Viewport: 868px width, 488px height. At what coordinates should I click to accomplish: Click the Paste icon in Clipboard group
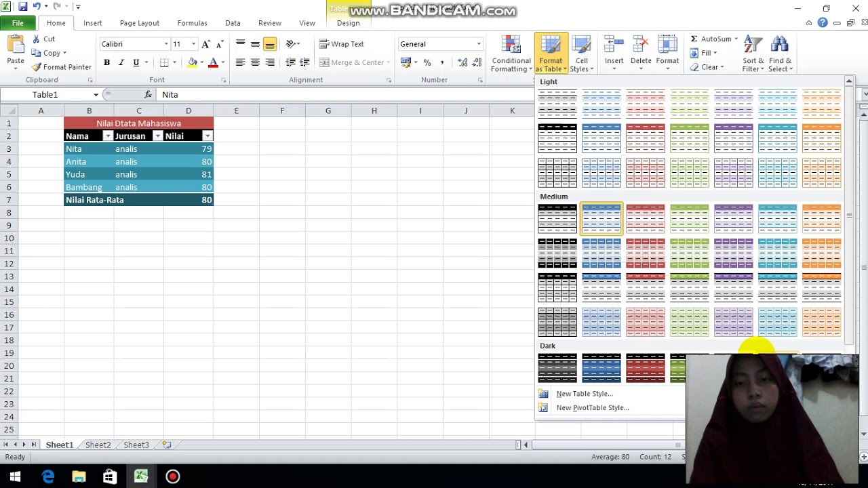[15, 45]
